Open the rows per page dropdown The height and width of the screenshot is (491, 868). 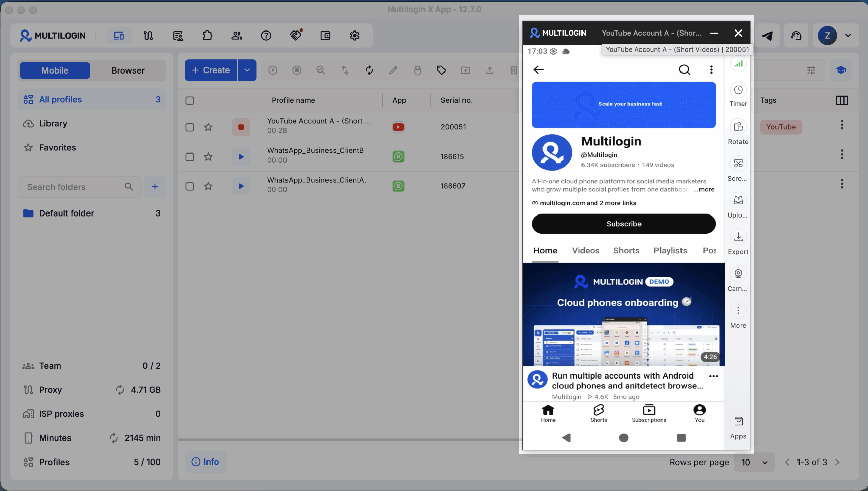click(754, 462)
